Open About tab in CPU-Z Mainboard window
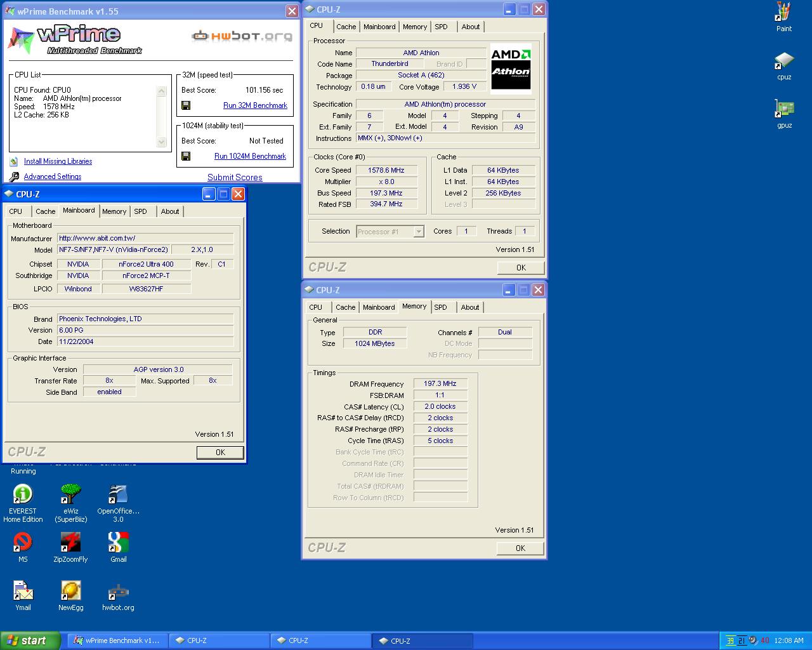Screen dimensions: 812x650 pos(170,211)
